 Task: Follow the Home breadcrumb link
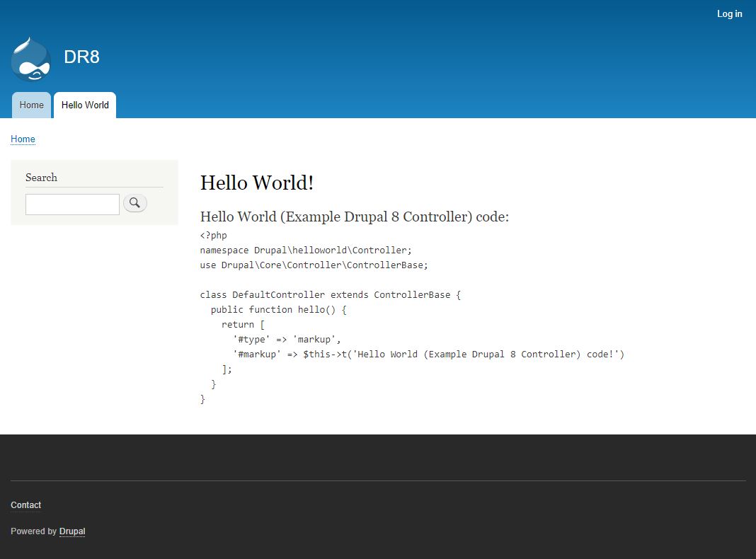(x=23, y=139)
